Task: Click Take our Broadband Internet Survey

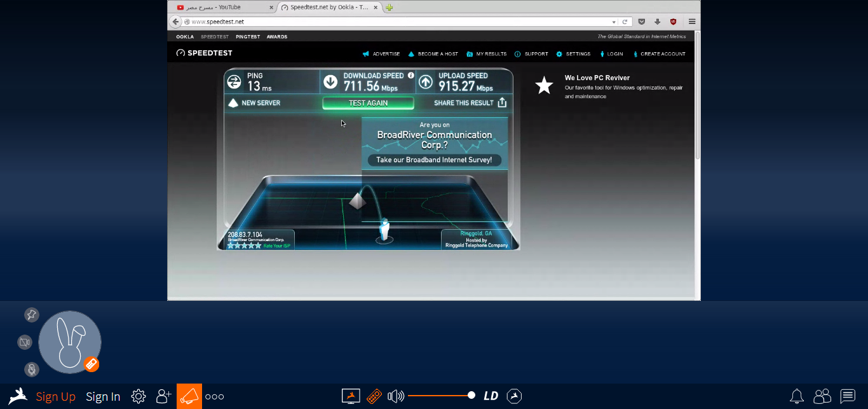Action: (434, 160)
